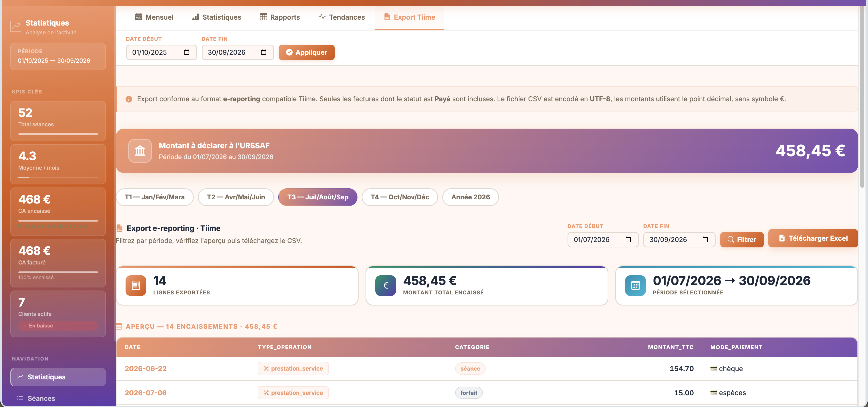Screen dimensions: 868x407
Task: Open the Mensuel tab
Action: point(154,17)
